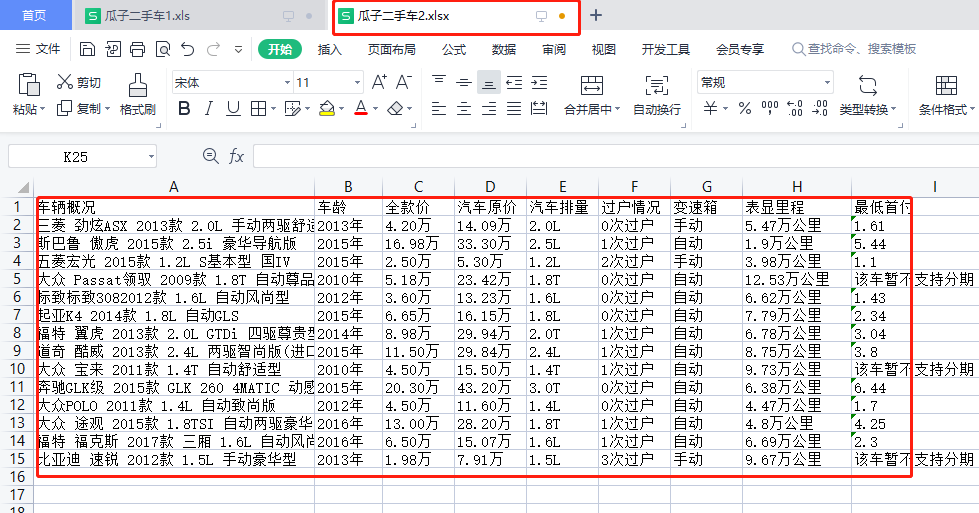Switch to the 视图 View tab

(604, 49)
